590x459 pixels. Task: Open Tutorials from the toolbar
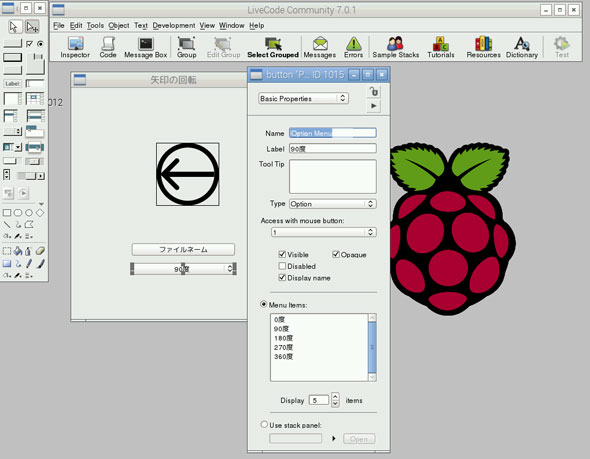tap(441, 48)
